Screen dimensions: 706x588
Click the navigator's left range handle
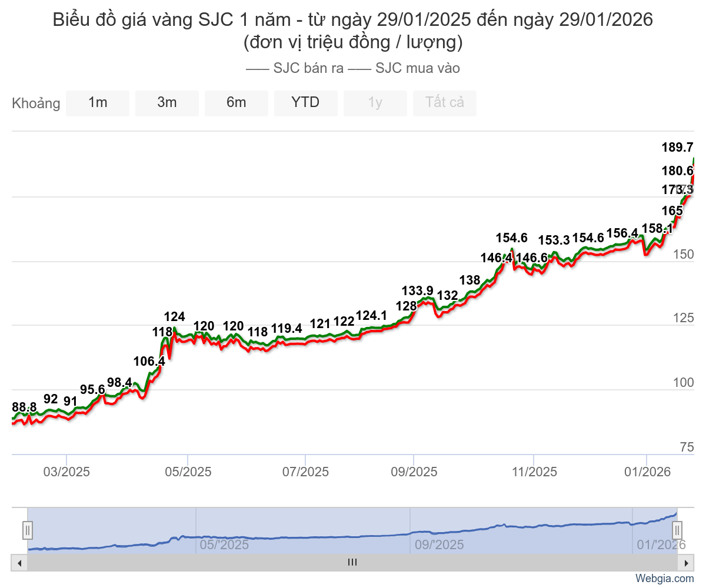[28, 530]
